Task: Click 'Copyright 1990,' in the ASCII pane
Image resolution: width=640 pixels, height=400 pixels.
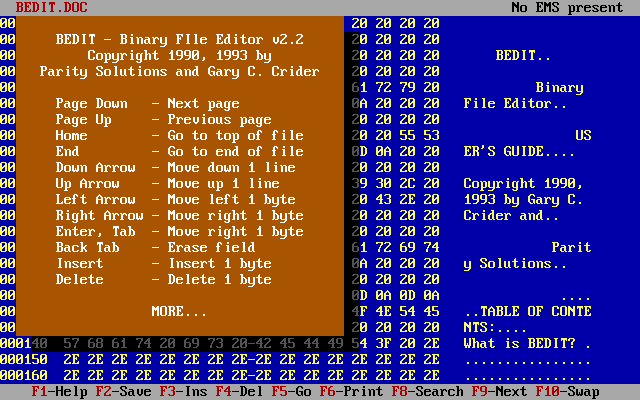Action: click(x=524, y=184)
